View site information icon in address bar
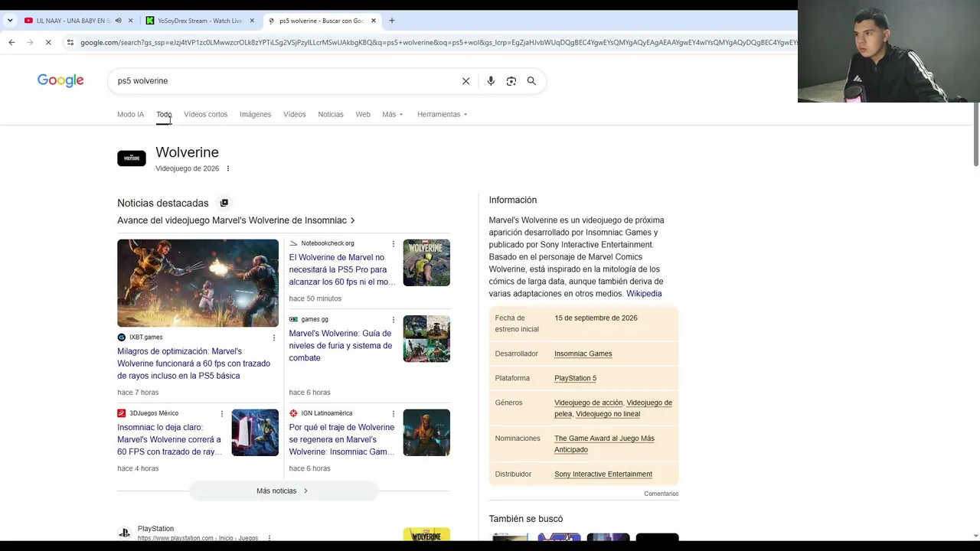 pyautogui.click(x=70, y=42)
